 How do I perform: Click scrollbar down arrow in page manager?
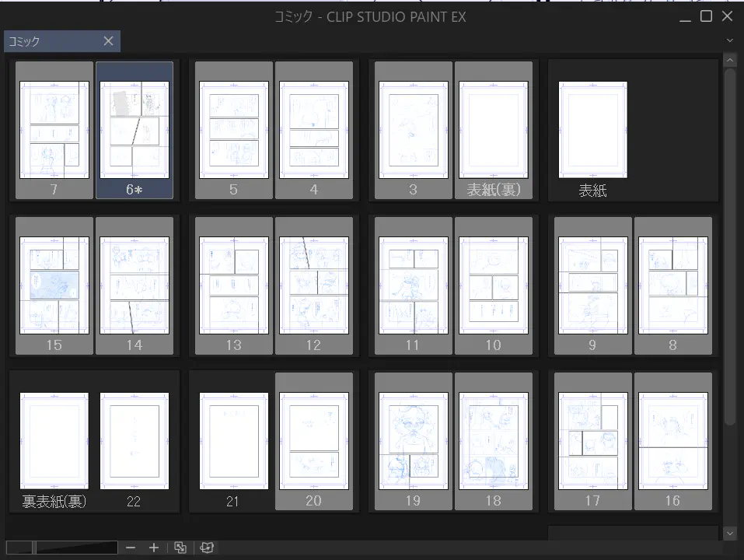click(x=730, y=534)
